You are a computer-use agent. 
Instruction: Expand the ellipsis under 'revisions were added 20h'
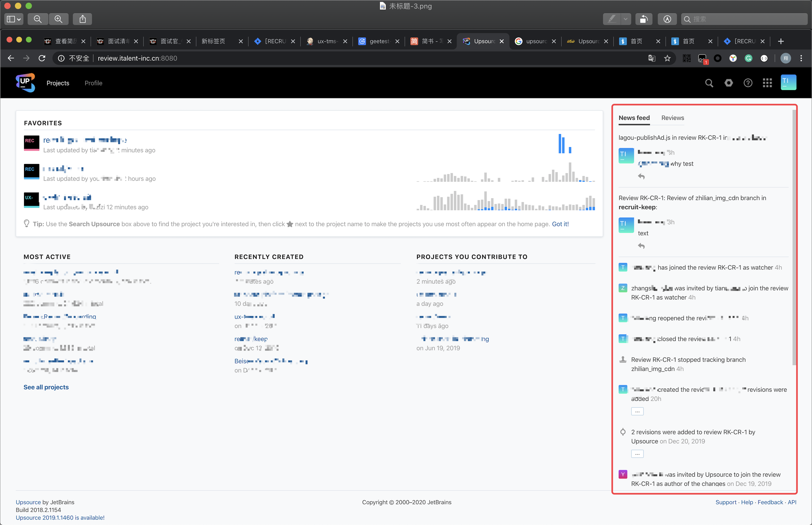click(x=637, y=412)
